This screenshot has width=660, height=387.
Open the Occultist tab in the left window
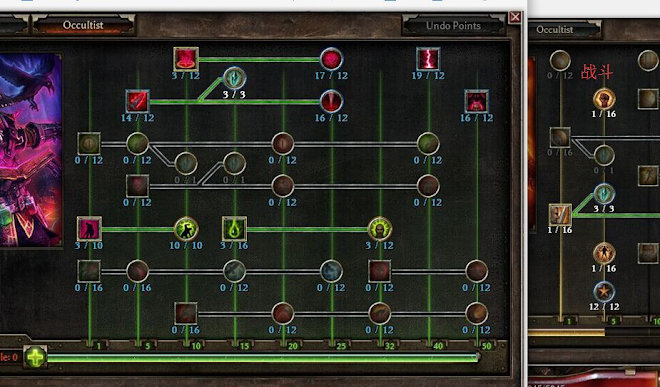point(83,25)
